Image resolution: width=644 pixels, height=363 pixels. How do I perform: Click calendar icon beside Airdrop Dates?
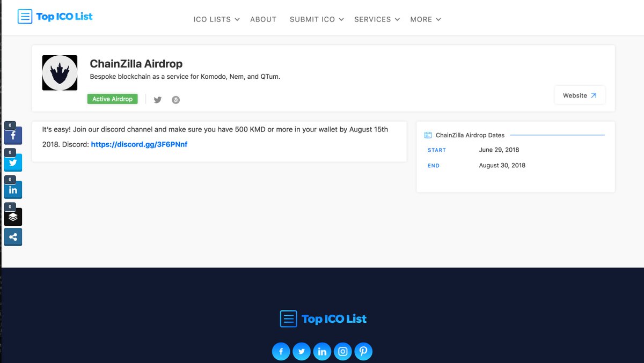tap(428, 136)
